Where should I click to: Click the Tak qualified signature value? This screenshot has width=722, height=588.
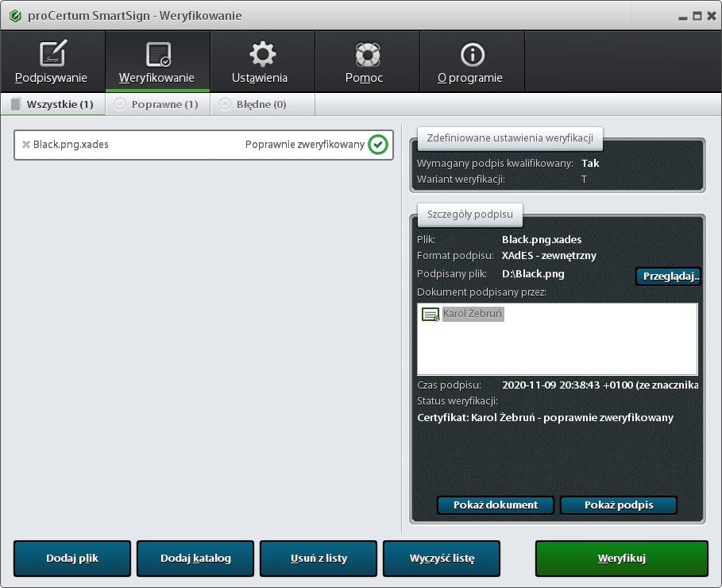tap(590, 164)
